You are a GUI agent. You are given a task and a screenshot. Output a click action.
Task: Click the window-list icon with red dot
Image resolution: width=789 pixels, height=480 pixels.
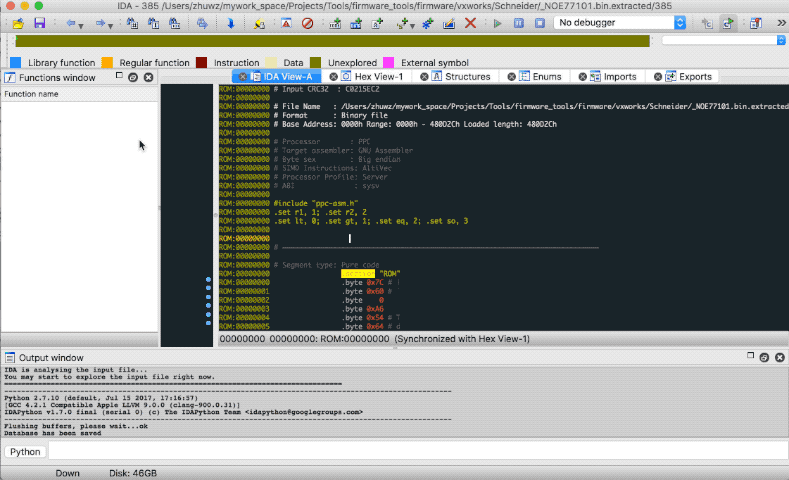[x=755, y=23]
